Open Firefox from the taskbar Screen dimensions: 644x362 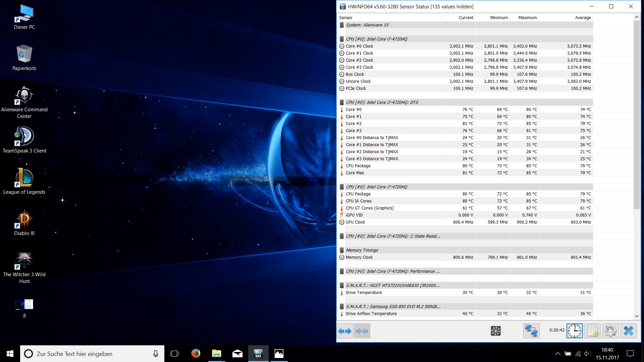[196, 354]
